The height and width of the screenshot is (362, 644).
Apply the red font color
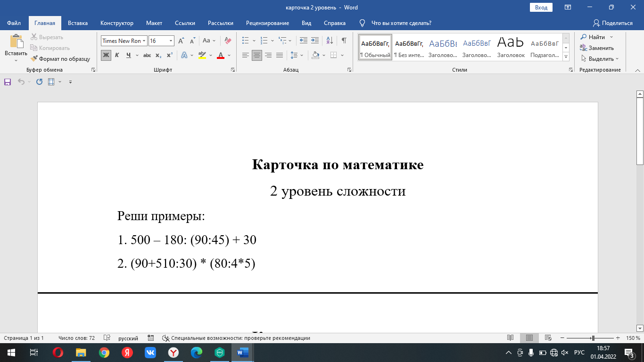221,55
